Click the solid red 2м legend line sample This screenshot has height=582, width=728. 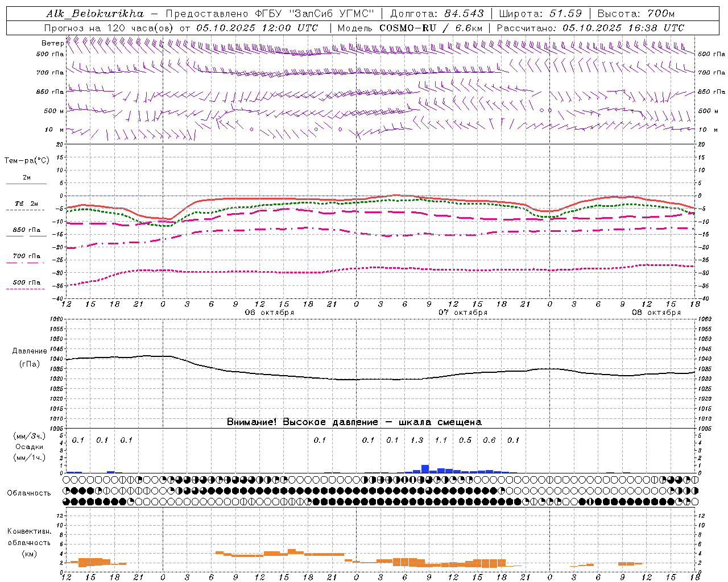click(27, 184)
